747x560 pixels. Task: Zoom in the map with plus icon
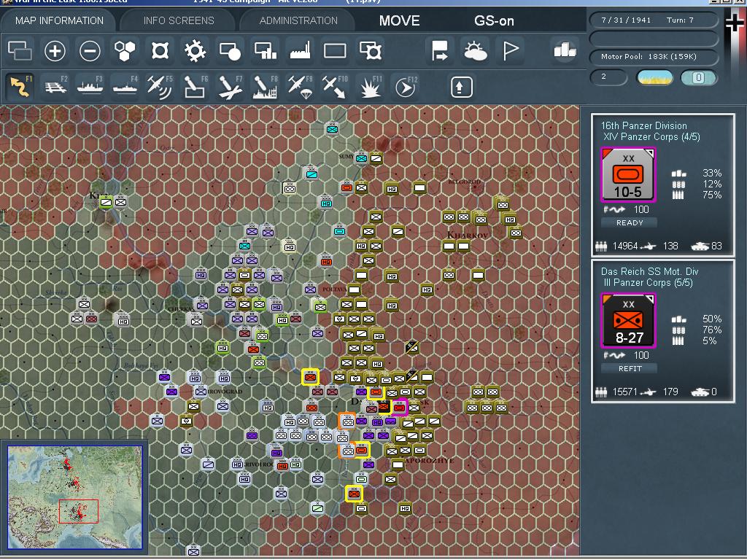click(x=55, y=50)
